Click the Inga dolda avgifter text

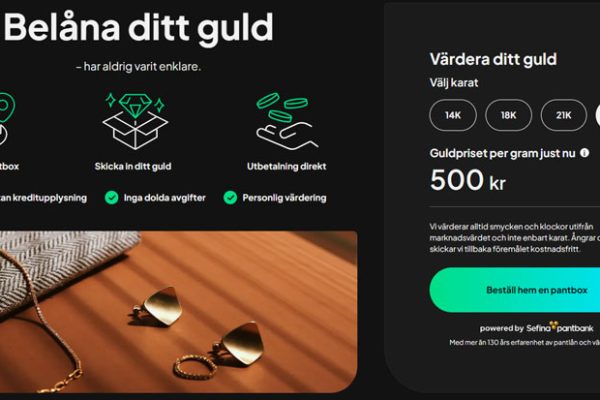coord(165,198)
